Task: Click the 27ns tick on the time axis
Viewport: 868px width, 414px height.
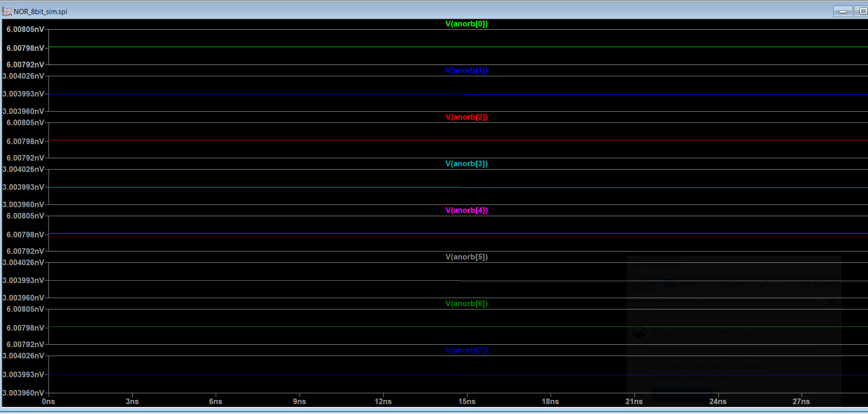Action: coord(801,402)
